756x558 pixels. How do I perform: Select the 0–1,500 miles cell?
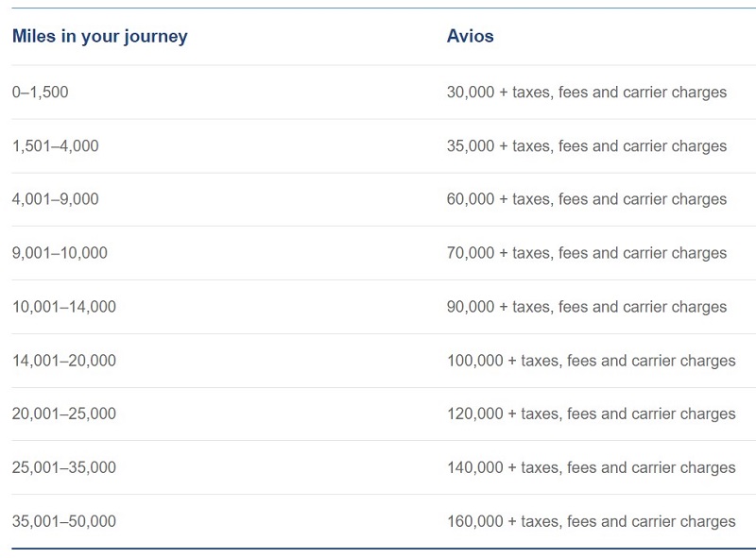[x=40, y=92]
